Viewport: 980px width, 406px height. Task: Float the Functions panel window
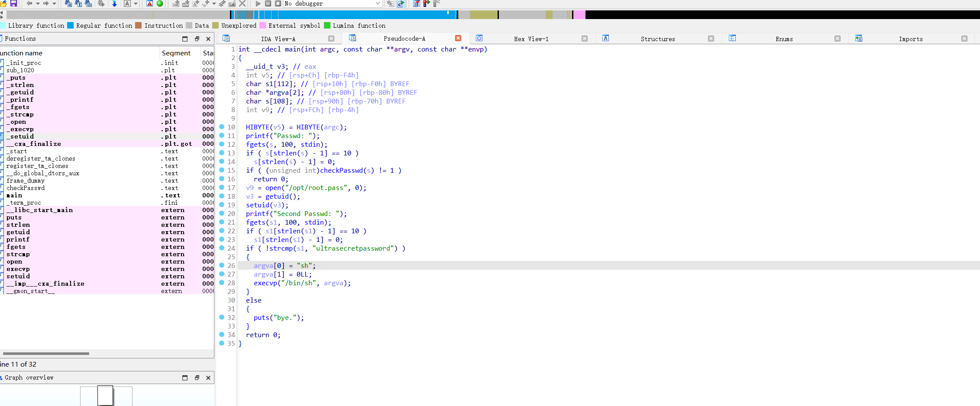(x=197, y=39)
